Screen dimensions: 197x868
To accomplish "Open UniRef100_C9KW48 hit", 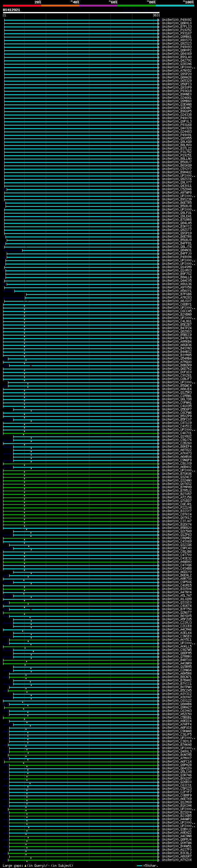I will click(x=176, y=731).
